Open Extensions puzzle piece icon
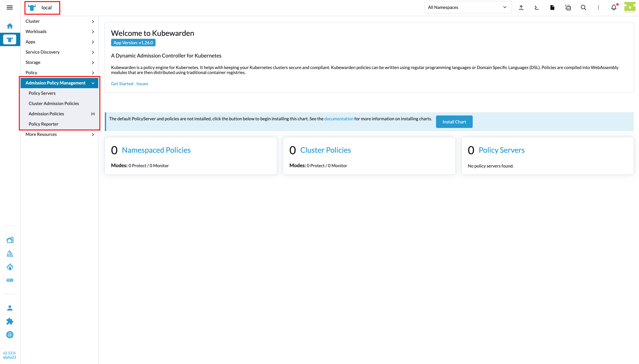639x364 pixels. (10, 321)
